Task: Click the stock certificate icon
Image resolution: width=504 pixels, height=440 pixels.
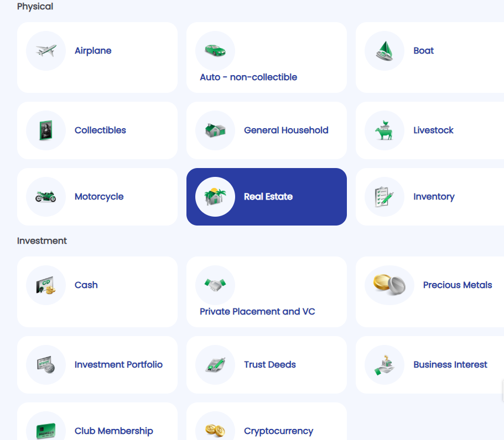Action: tap(46, 365)
